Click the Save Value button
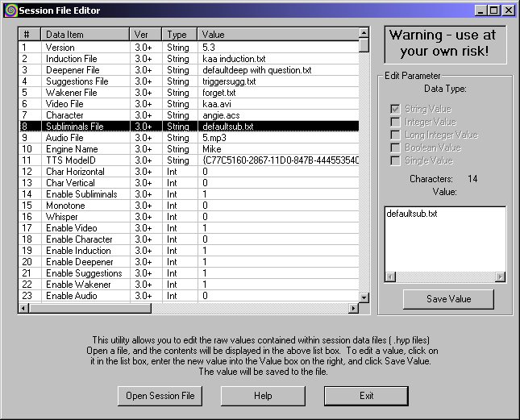The image size is (520, 420). click(x=448, y=299)
